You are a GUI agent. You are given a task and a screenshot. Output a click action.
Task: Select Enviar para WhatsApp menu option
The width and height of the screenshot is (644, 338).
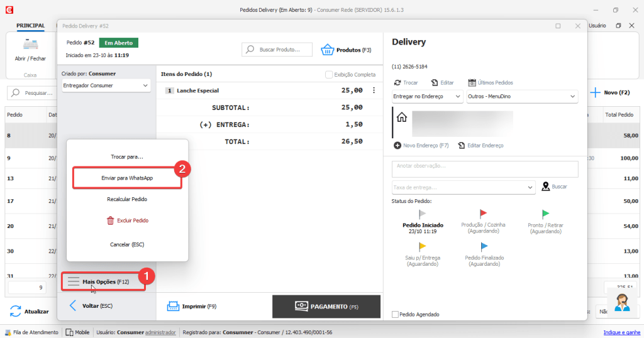[x=127, y=178]
